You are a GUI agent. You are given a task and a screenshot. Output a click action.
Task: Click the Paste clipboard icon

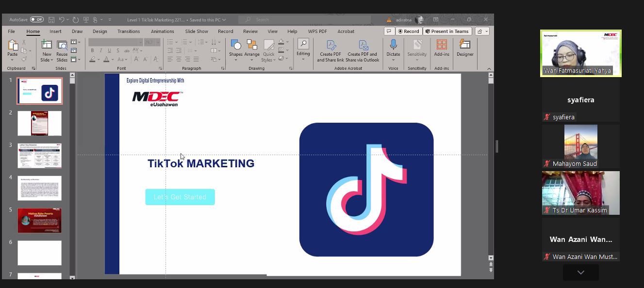click(13, 45)
